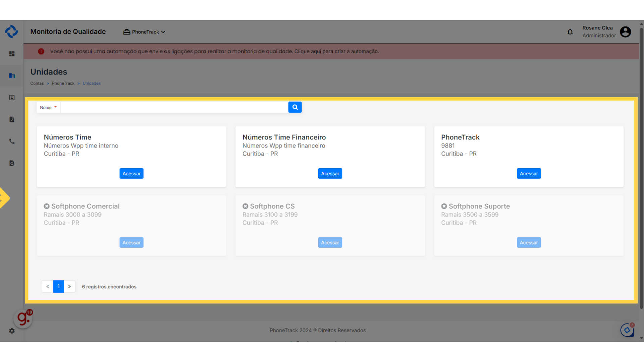The image size is (644, 362).
Task: Click the Softphone CS card title
Action: 272,206
